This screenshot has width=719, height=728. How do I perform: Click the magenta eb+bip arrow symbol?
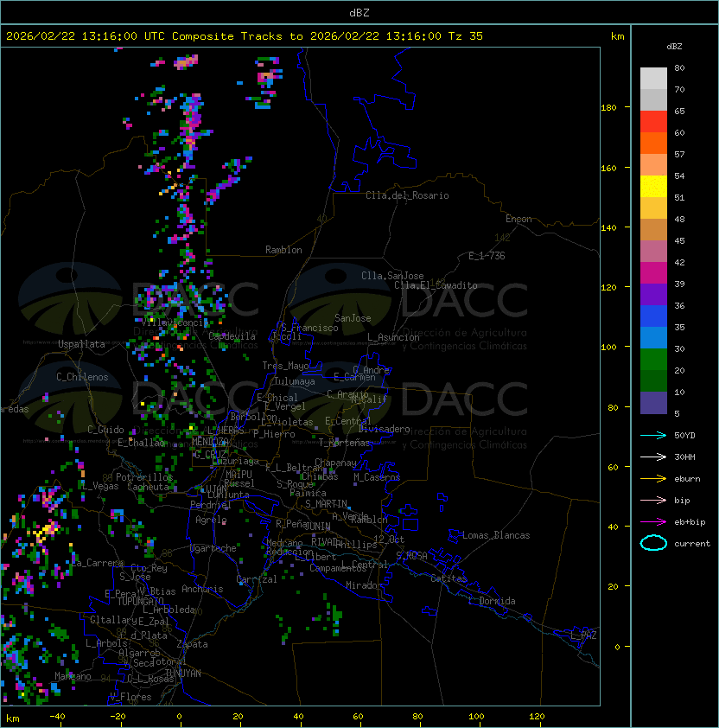tap(653, 522)
